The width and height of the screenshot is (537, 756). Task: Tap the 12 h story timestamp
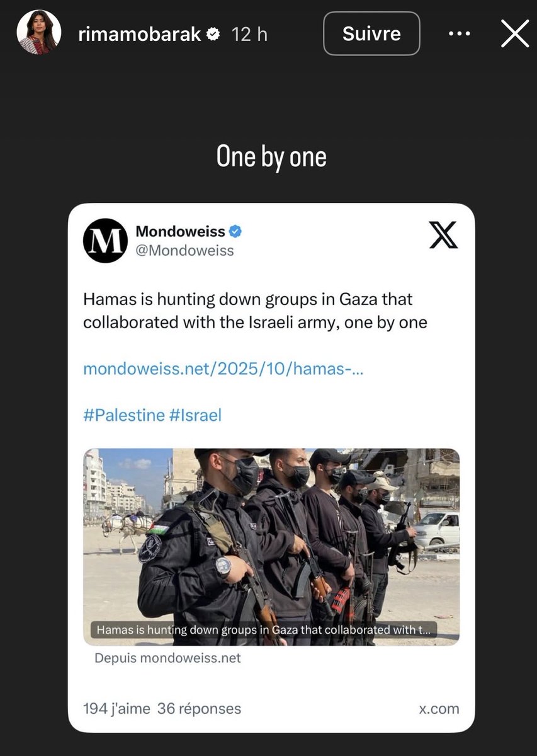tap(250, 34)
